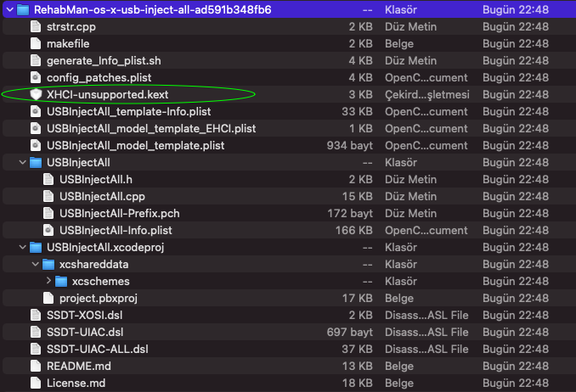Select SSDT-UIAC-ALL.dsl file name
The image size is (576, 392).
[98, 349]
